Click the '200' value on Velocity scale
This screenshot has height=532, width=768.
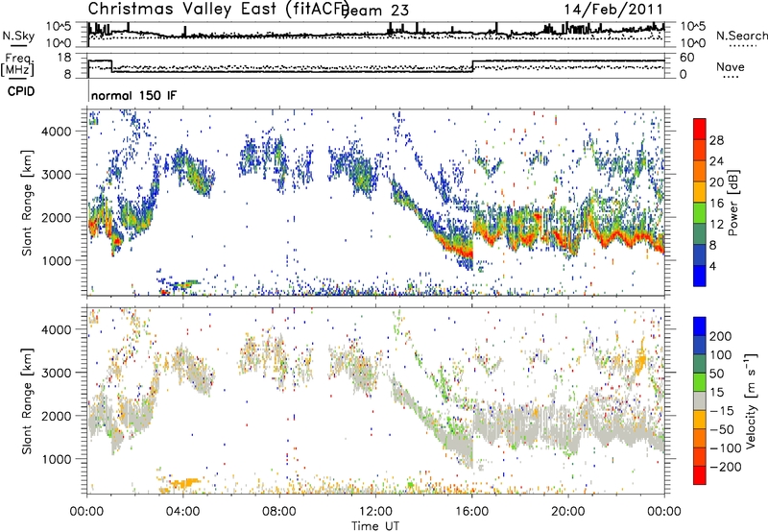click(x=721, y=336)
